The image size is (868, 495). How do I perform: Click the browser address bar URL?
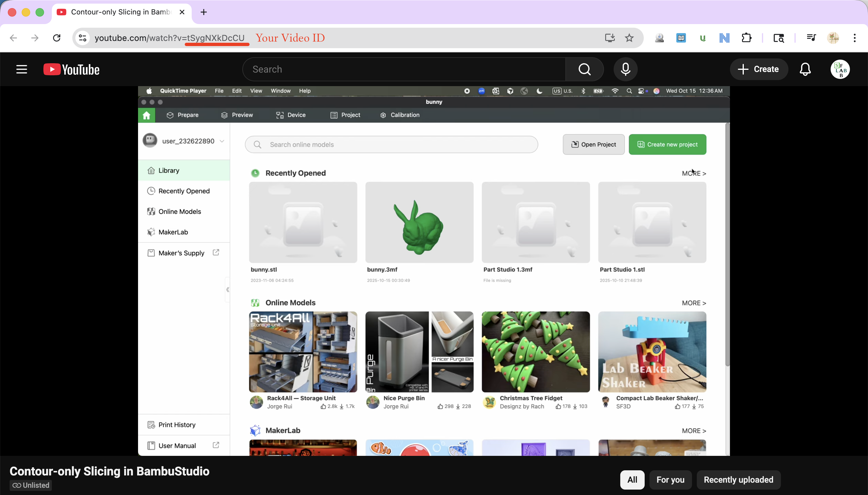pos(169,38)
